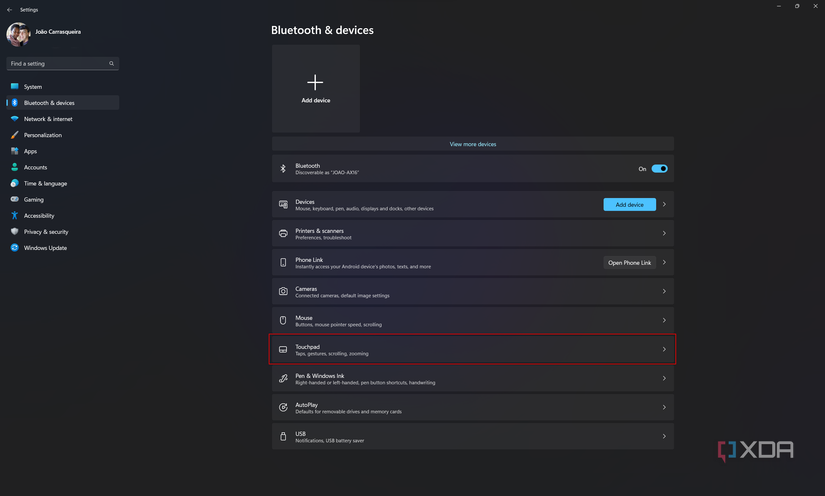The width and height of the screenshot is (825, 496).
Task: Click the Printers & scanners icon
Action: click(x=283, y=234)
